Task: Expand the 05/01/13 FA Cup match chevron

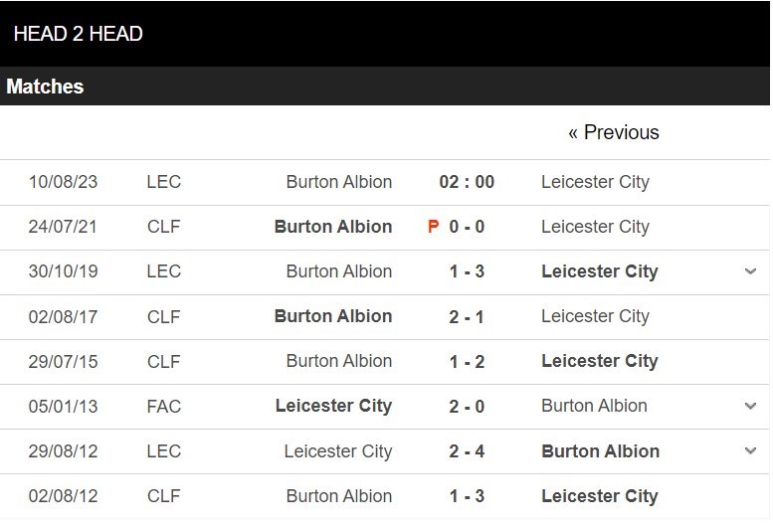Action: click(750, 406)
